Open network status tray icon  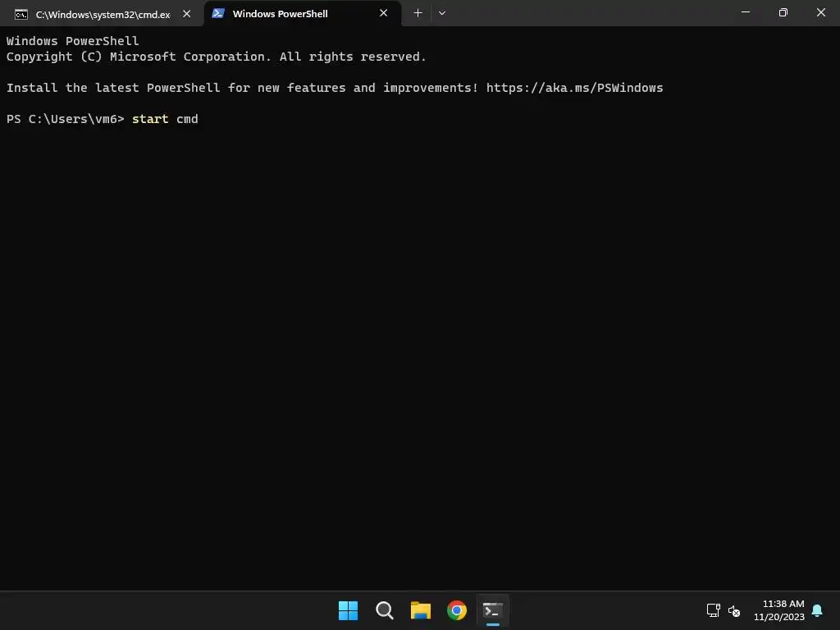pyautogui.click(x=713, y=610)
